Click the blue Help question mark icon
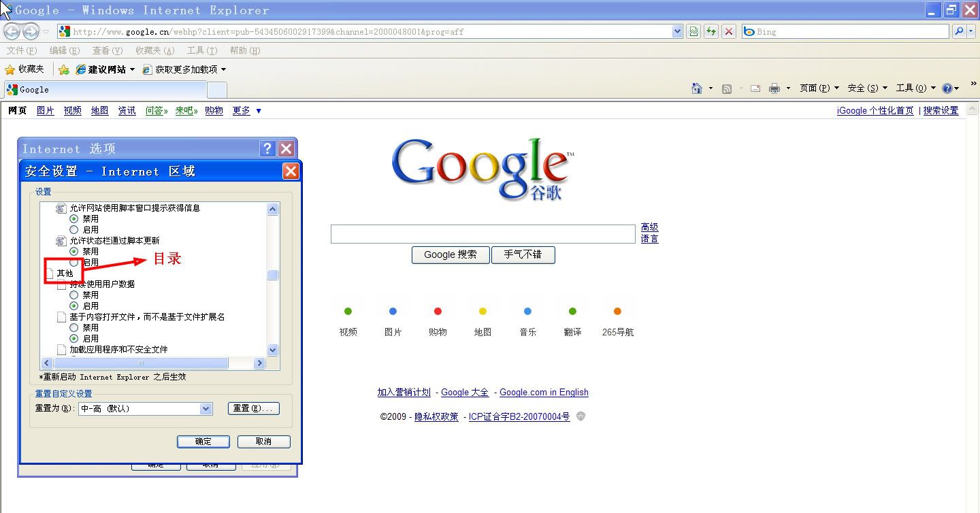 click(947, 88)
